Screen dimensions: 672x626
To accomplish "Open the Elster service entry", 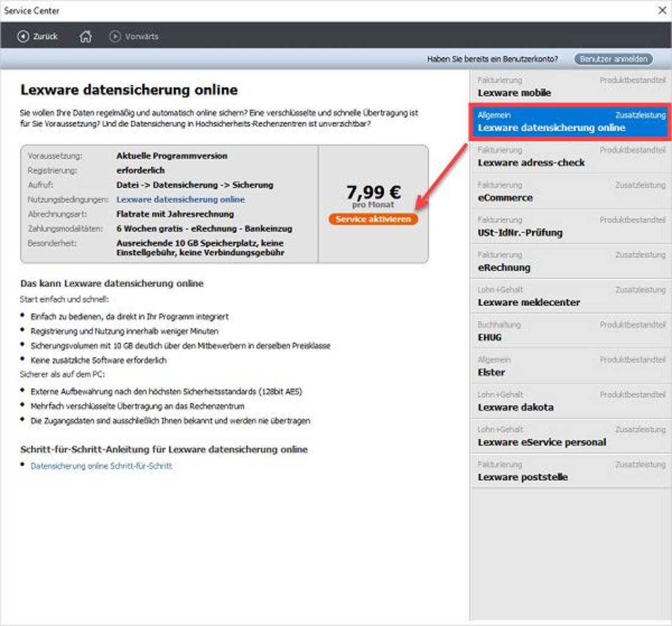I will (x=571, y=366).
